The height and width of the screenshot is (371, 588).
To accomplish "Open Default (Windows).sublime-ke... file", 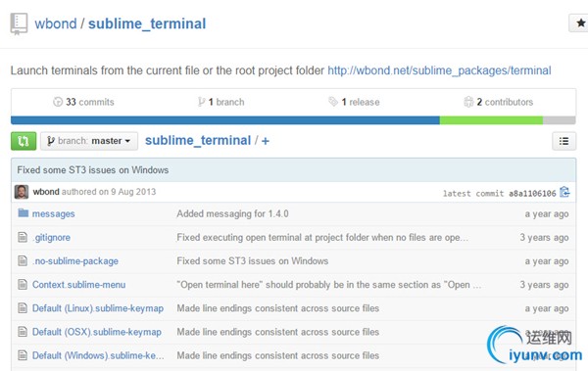I will (x=98, y=355).
